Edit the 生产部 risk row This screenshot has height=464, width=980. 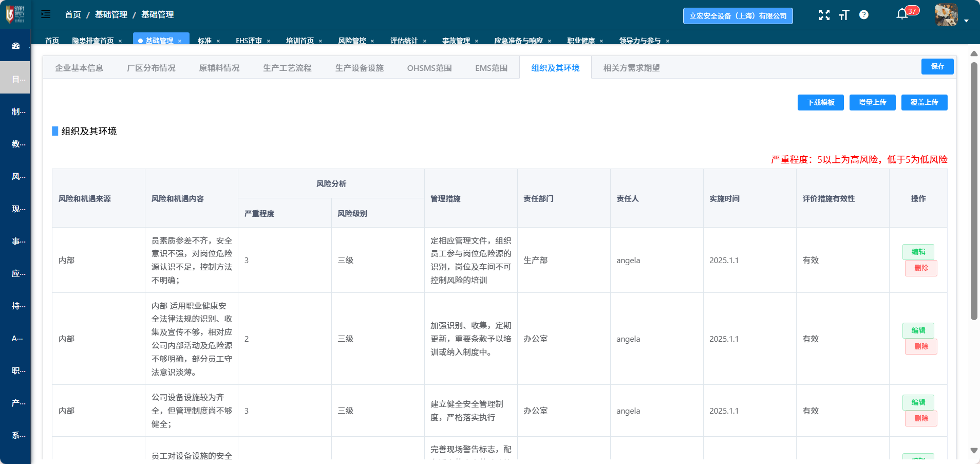pos(918,252)
